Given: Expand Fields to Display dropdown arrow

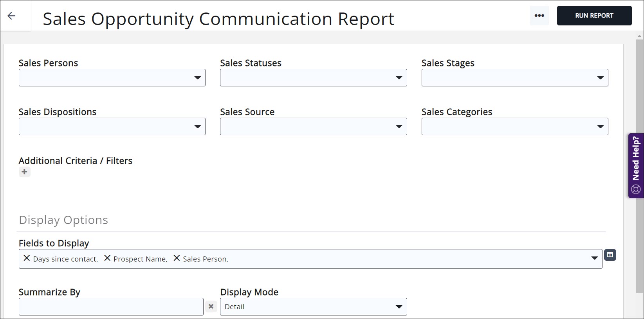Looking at the screenshot, I should (594, 258).
